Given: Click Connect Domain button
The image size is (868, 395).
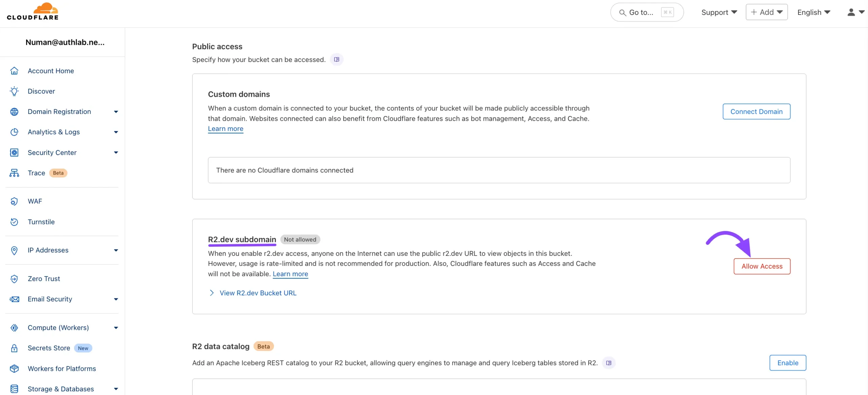Looking at the screenshot, I should click(x=756, y=111).
